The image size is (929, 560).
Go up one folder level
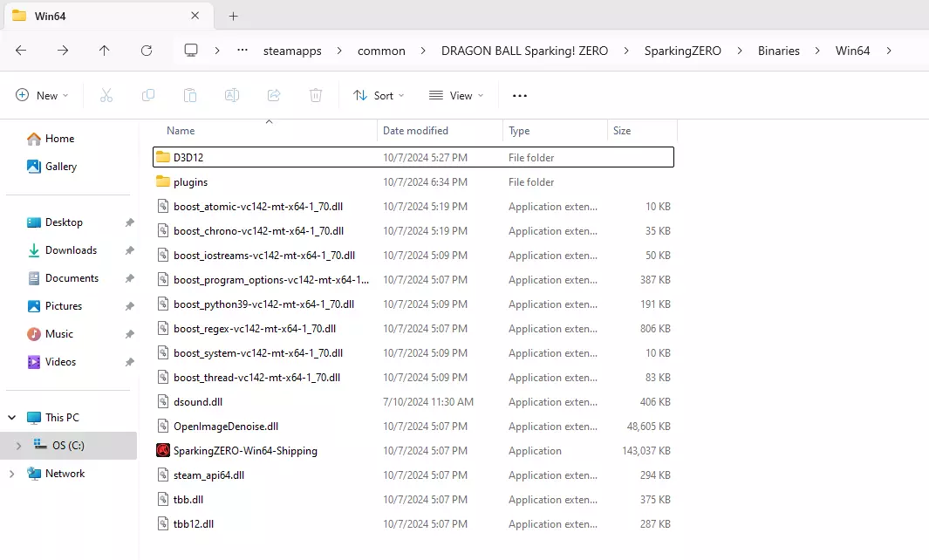coord(105,51)
